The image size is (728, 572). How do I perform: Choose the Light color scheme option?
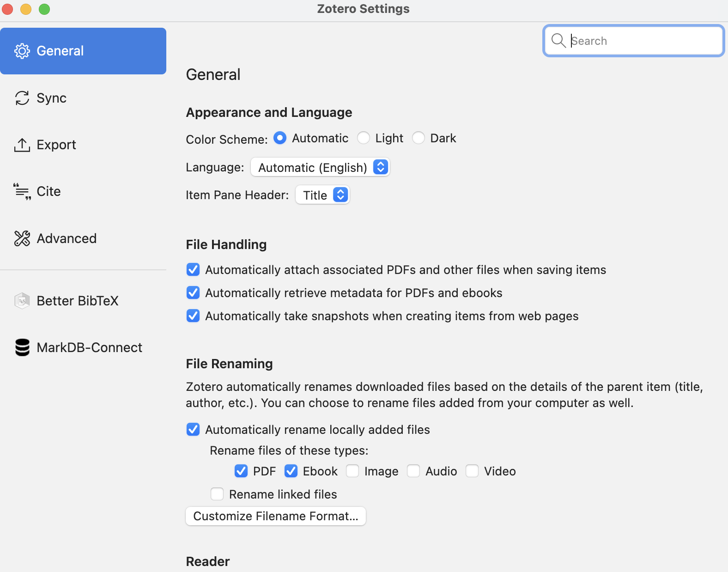point(364,138)
